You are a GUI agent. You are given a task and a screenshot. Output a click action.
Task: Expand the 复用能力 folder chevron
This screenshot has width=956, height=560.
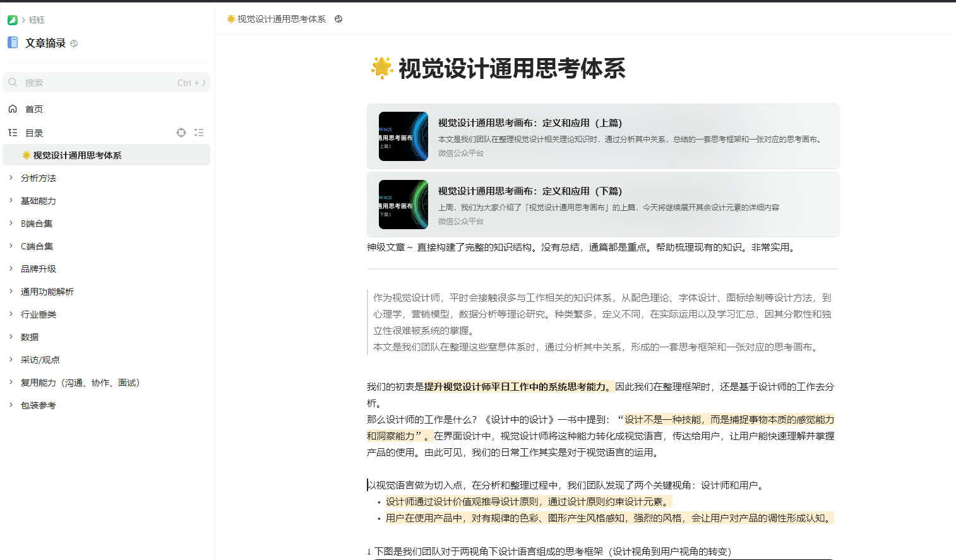(x=11, y=382)
